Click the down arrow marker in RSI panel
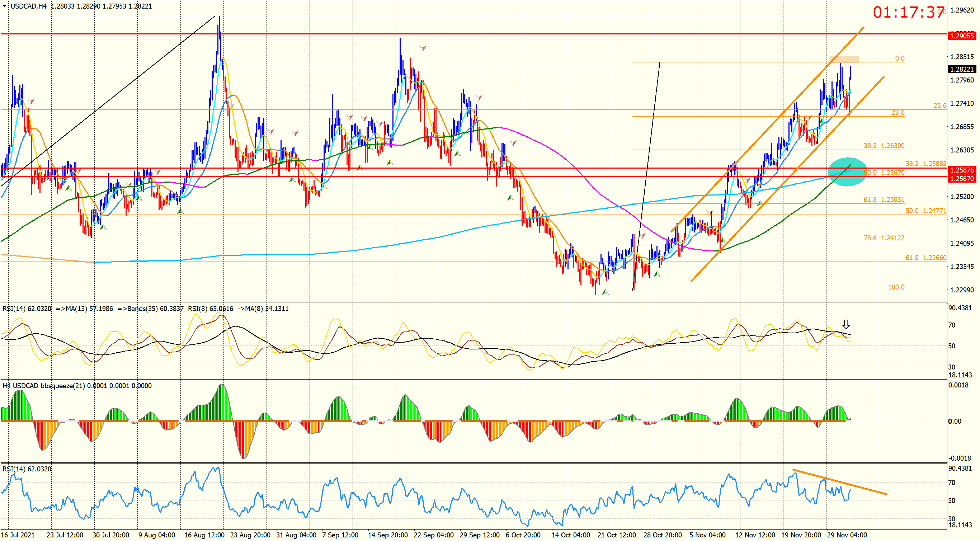This screenshot has width=980, height=541. coord(846,324)
